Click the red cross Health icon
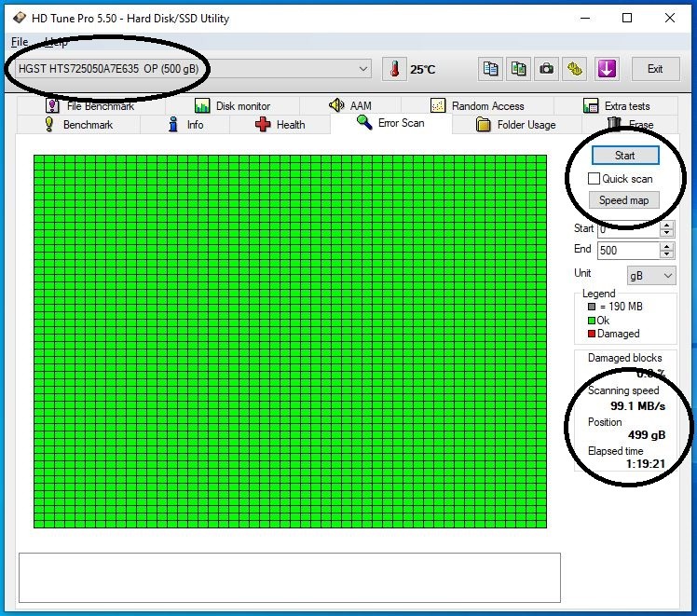 coord(263,125)
